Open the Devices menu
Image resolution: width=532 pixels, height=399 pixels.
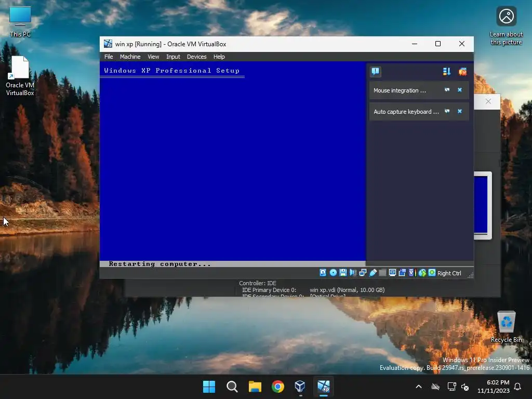click(196, 57)
